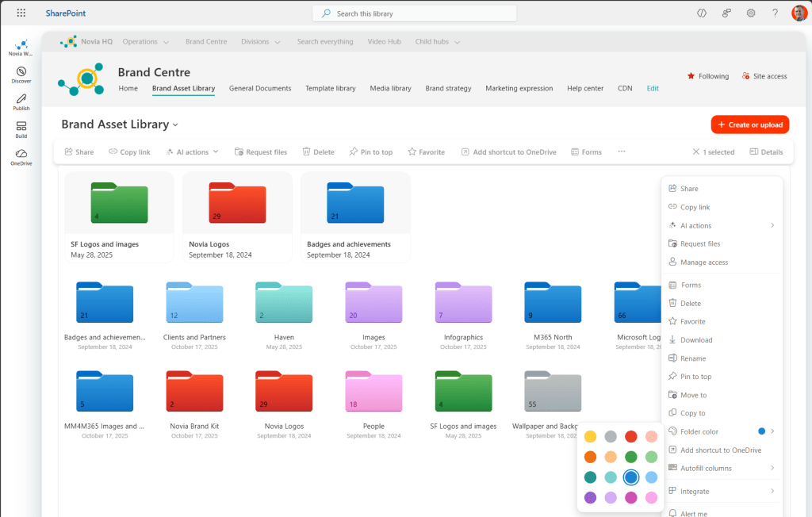Choose Rename from the context menu
This screenshot has height=517, width=812.
[693, 358]
